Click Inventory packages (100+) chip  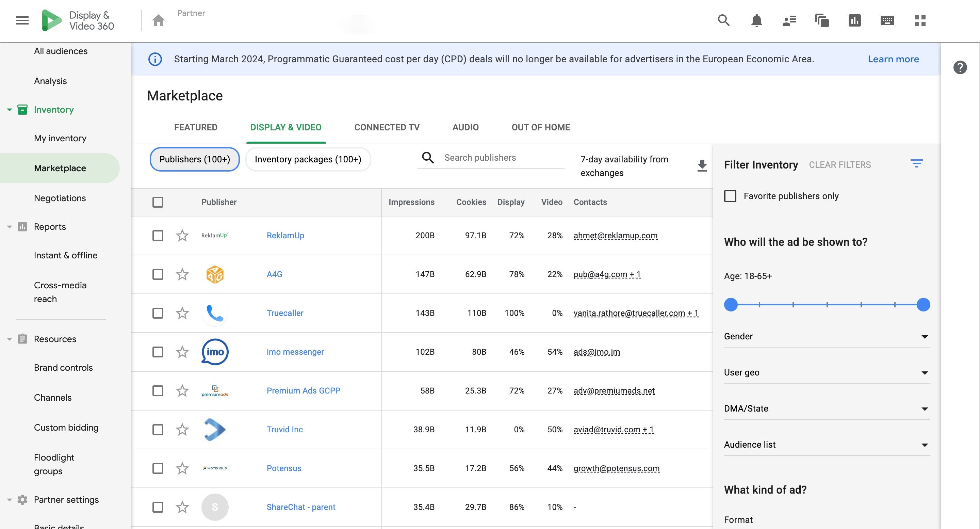(x=308, y=159)
